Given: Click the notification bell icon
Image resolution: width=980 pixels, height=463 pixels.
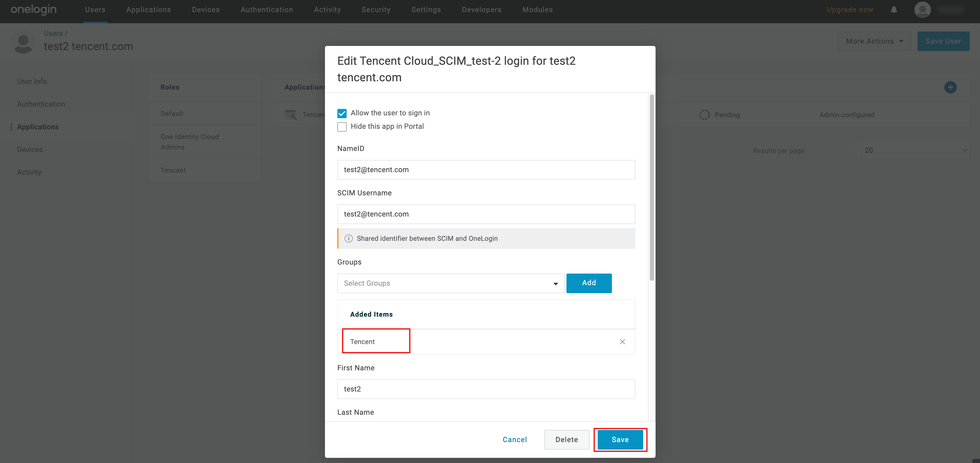Looking at the screenshot, I should point(894,10).
